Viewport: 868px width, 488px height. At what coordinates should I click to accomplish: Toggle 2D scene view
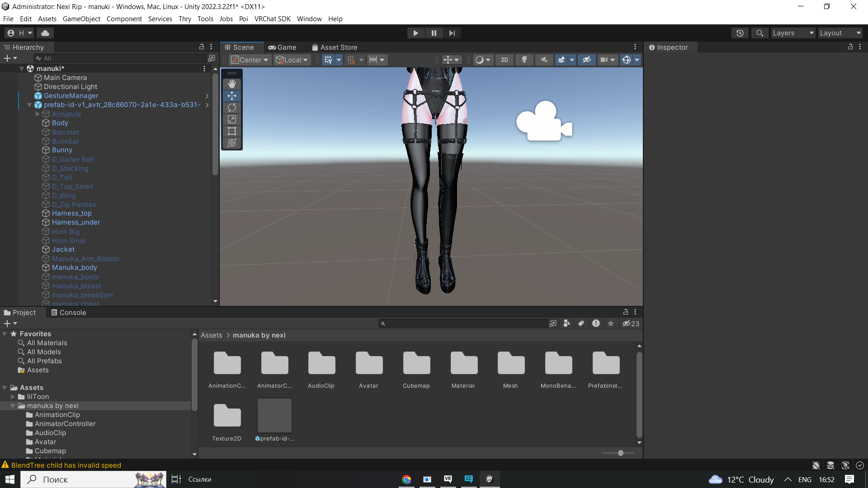[505, 60]
